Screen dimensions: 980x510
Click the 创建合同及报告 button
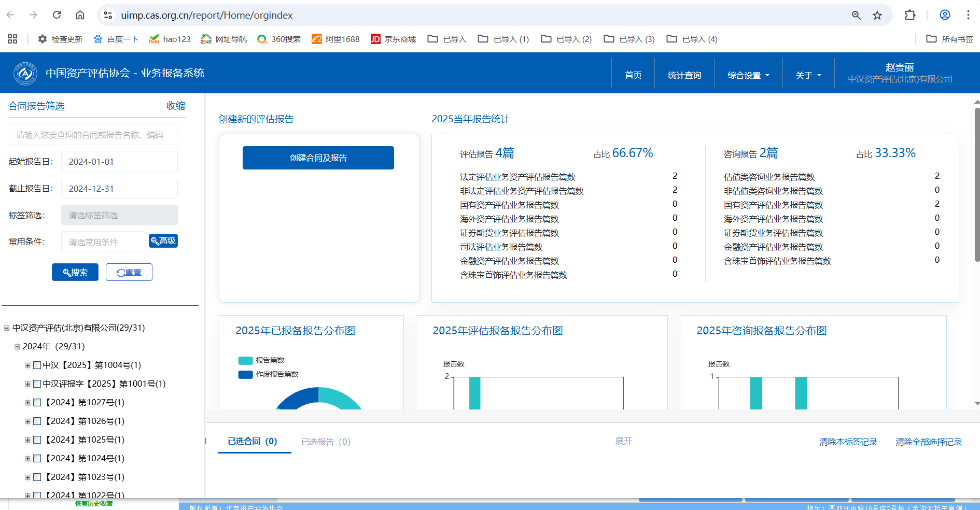pos(318,158)
